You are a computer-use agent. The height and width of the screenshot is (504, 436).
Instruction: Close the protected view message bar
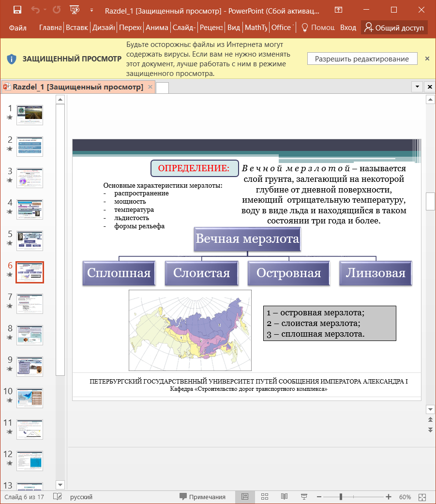click(x=427, y=59)
